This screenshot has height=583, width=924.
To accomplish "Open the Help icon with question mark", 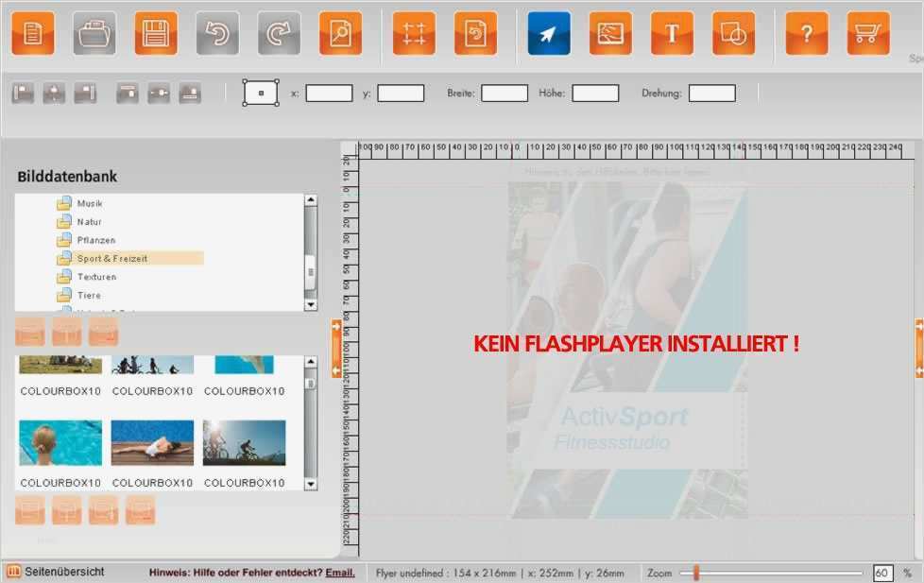I will 806,32.
